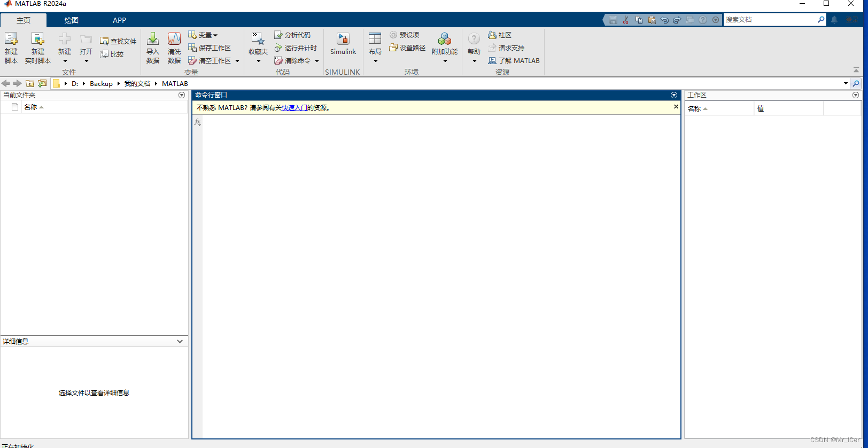This screenshot has width=868, height=448.
Task: Open the 变量 variable dropdown
Action: [x=203, y=35]
